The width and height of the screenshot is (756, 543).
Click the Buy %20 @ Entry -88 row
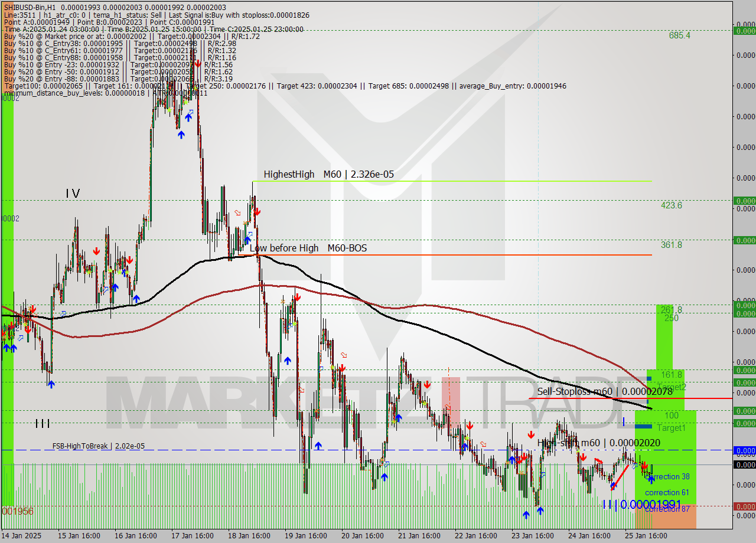click(x=118, y=78)
